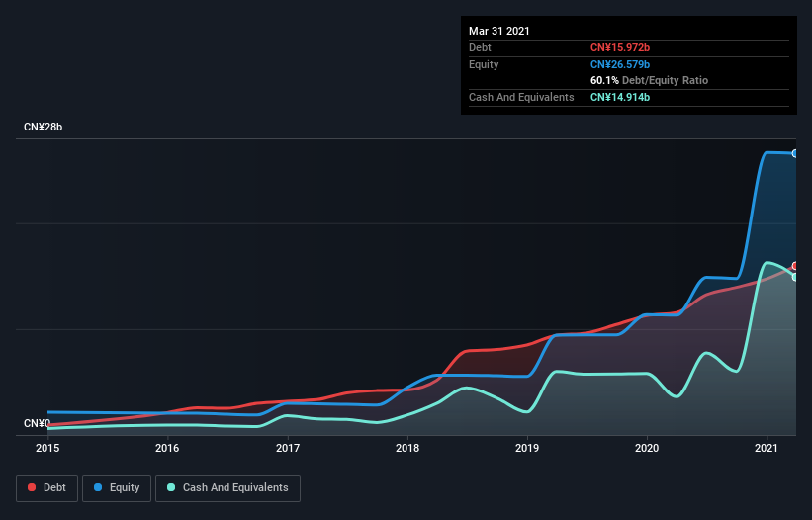The height and width of the screenshot is (520, 812).
Task: Click the CN¥26.579b equity value
Action: coord(620,64)
